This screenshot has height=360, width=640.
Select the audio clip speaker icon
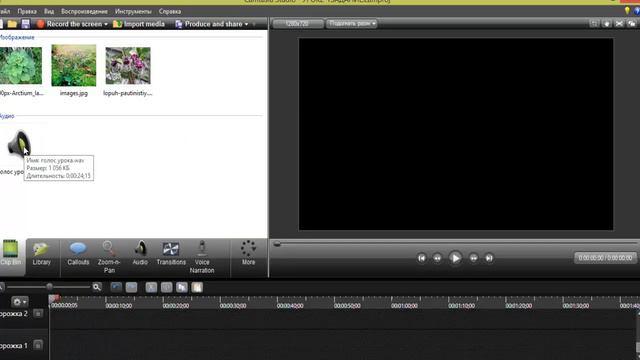click(19, 144)
